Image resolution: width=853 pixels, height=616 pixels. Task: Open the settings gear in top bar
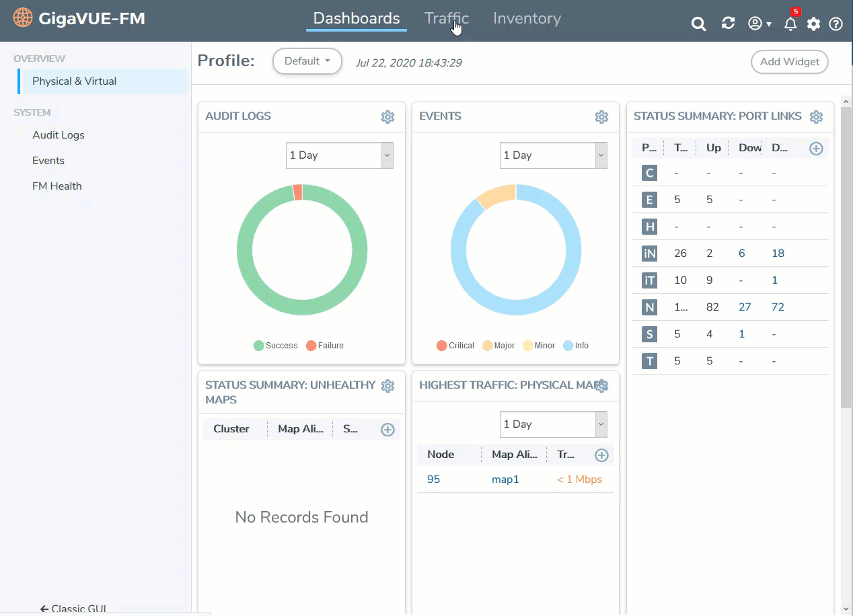813,24
